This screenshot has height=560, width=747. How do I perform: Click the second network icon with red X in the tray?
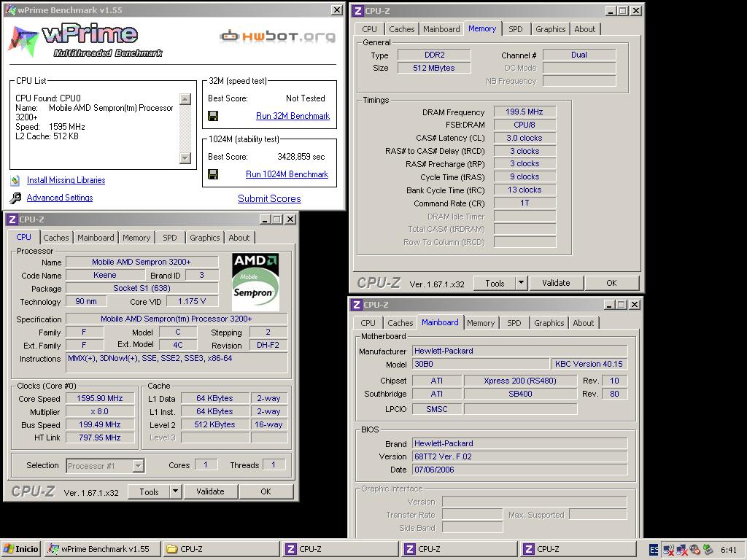682,550
